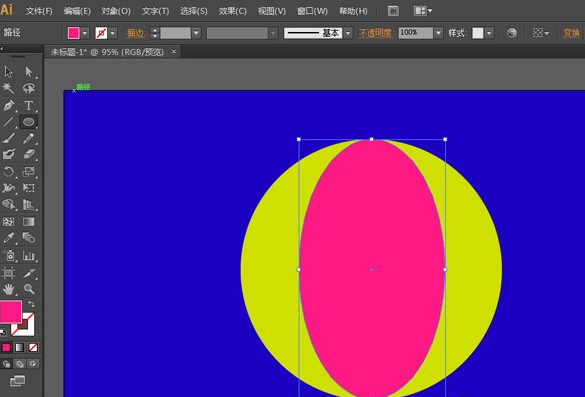Enable Draw Inside mode

coord(33,364)
